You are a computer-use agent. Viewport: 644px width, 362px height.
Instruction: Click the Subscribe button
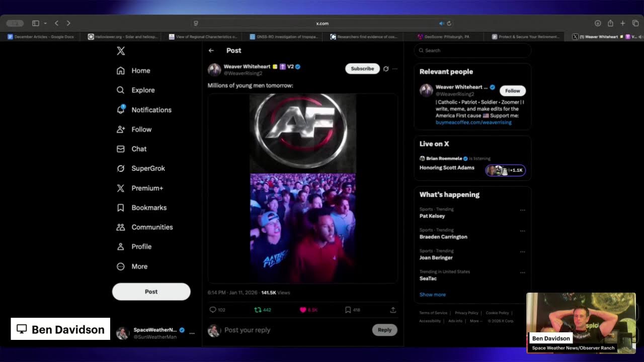362,69
